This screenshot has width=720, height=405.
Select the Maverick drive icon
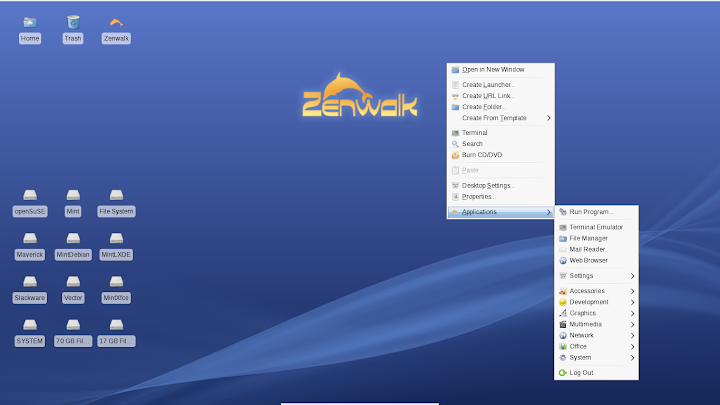[30, 238]
